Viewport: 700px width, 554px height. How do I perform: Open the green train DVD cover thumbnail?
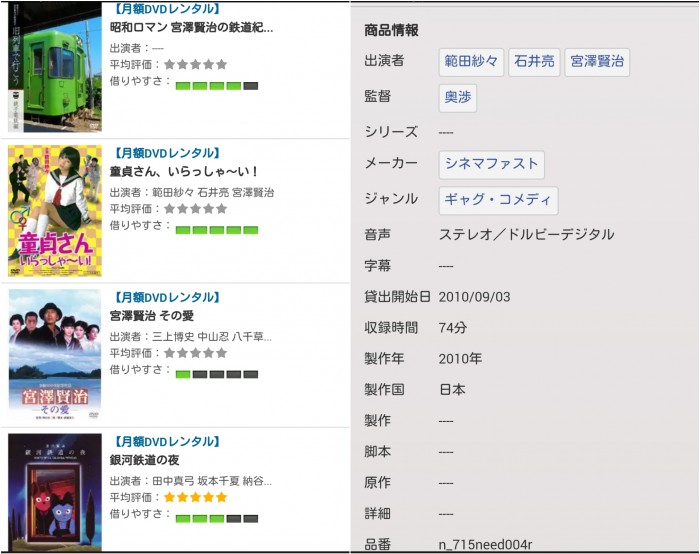click(x=55, y=67)
